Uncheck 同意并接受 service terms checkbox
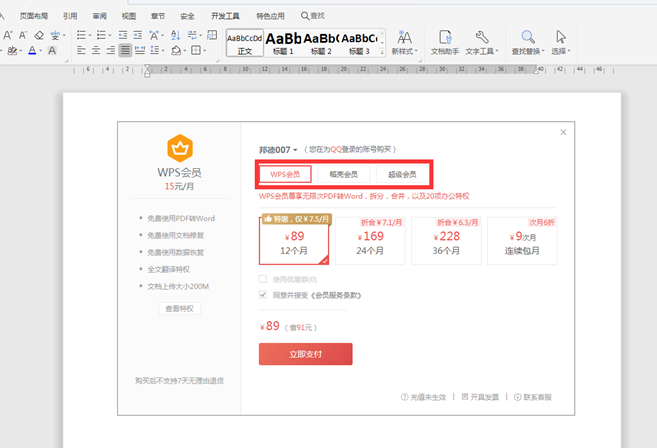Screen dimensions: 657x448 pyautogui.click(x=263, y=295)
